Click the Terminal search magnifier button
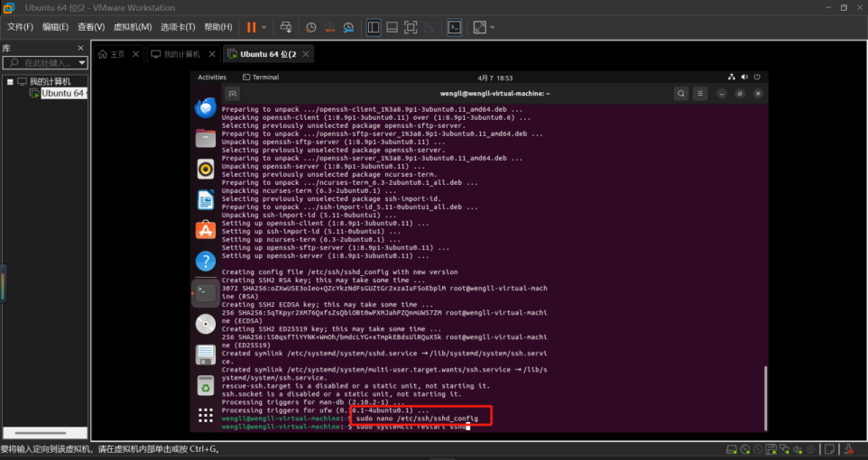This screenshot has height=460, width=868. [681, 94]
